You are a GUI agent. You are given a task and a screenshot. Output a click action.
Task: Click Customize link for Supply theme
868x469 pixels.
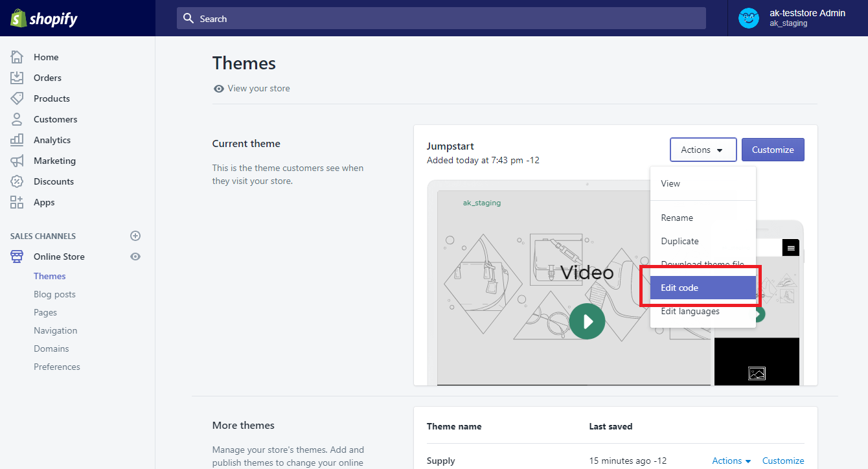pyautogui.click(x=783, y=461)
